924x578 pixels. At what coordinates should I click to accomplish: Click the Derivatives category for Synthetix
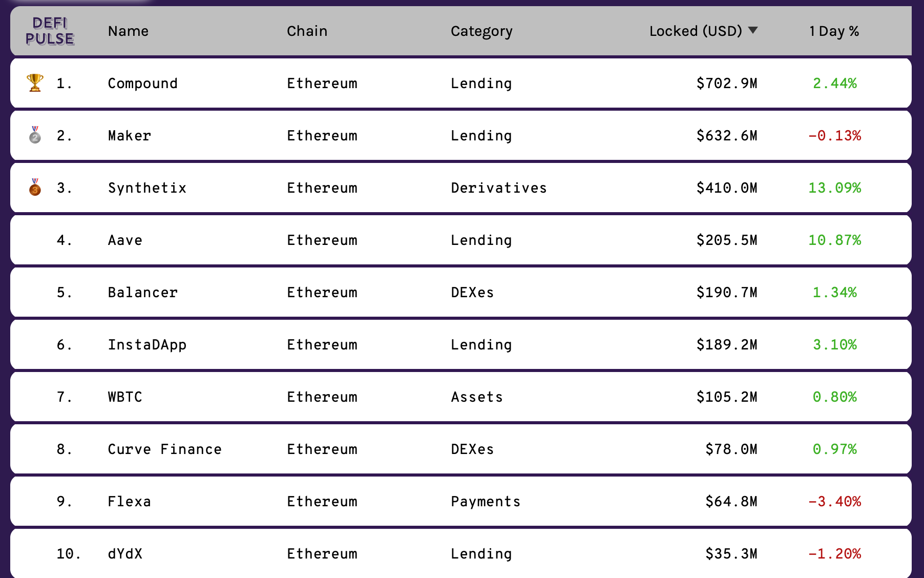[498, 188]
